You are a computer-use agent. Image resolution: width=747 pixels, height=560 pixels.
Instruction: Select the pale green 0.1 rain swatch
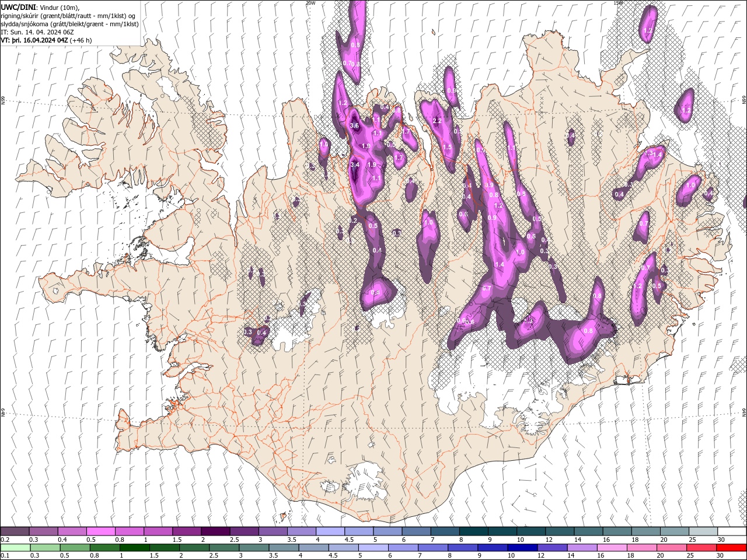15,548
